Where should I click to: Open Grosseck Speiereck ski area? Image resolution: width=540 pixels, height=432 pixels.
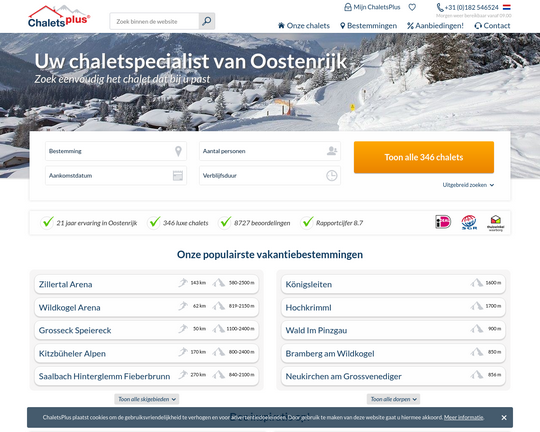(147, 330)
